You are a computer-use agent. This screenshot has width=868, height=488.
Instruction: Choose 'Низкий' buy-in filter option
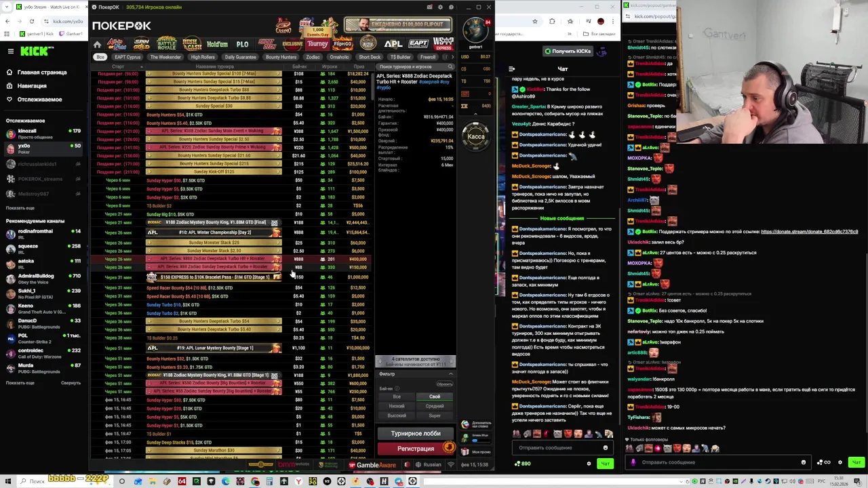point(397,406)
